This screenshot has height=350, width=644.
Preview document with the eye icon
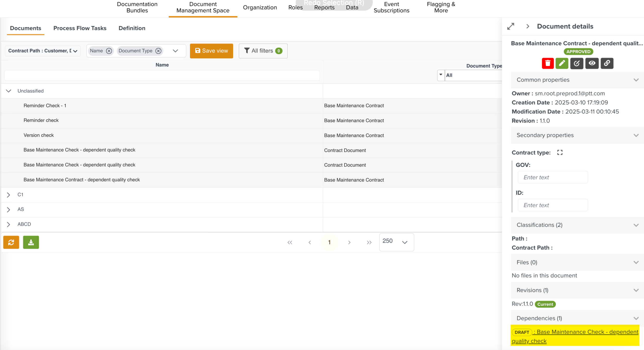[592, 63]
